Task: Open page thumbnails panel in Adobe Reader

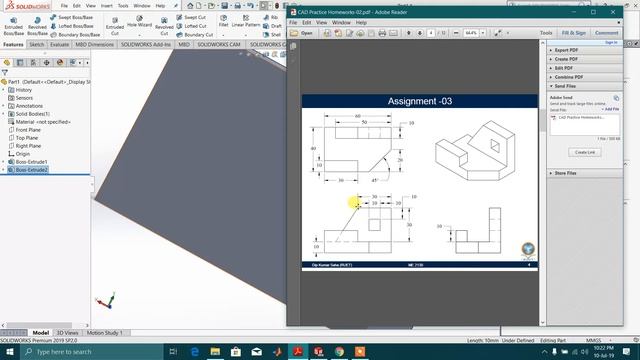Action: [293, 47]
